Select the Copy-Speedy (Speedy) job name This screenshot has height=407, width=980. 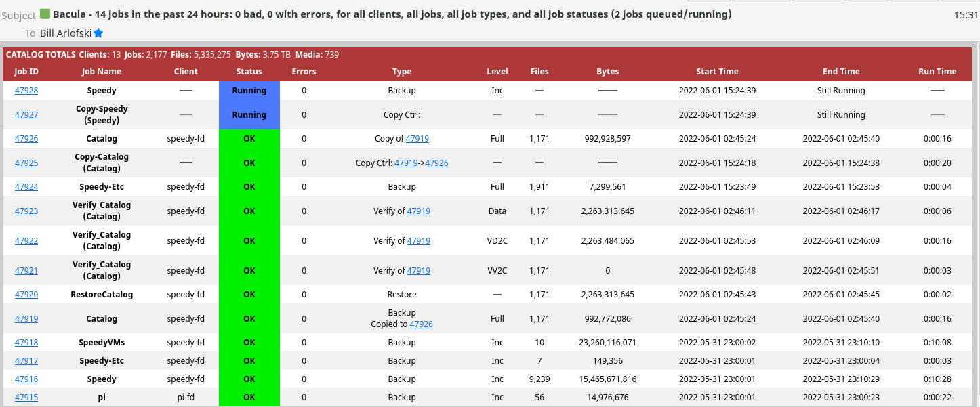(x=102, y=114)
